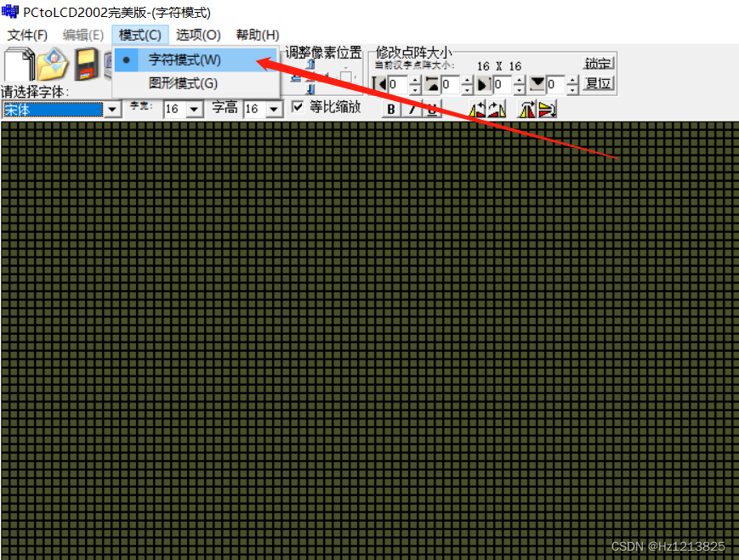This screenshot has height=560, width=739.
Task: Click the right-margin arrow icon in 修改点阵大小
Action: click(x=483, y=85)
